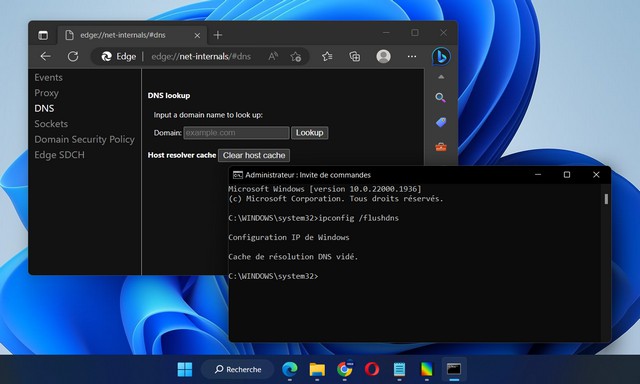Click the Lookup button
The height and width of the screenshot is (384, 640).
[309, 133]
